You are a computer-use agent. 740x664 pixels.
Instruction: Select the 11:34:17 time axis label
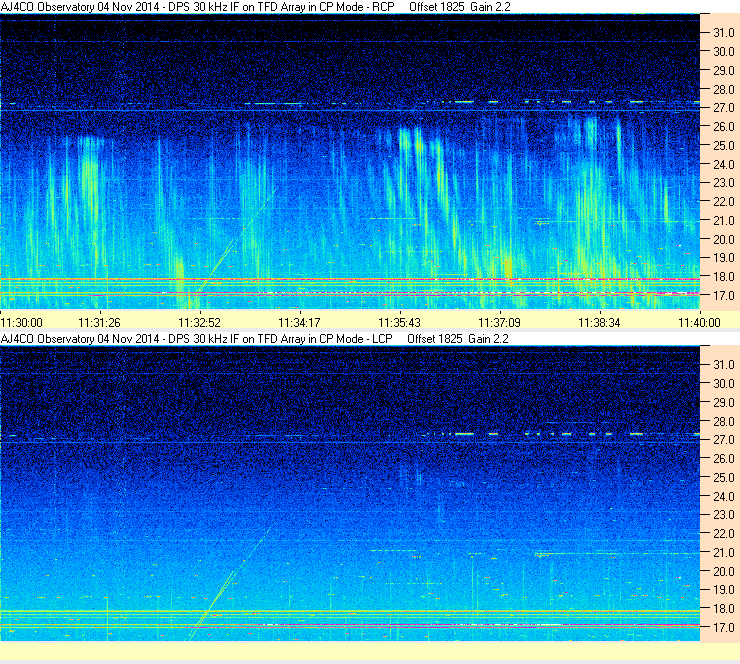(x=299, y=323)
